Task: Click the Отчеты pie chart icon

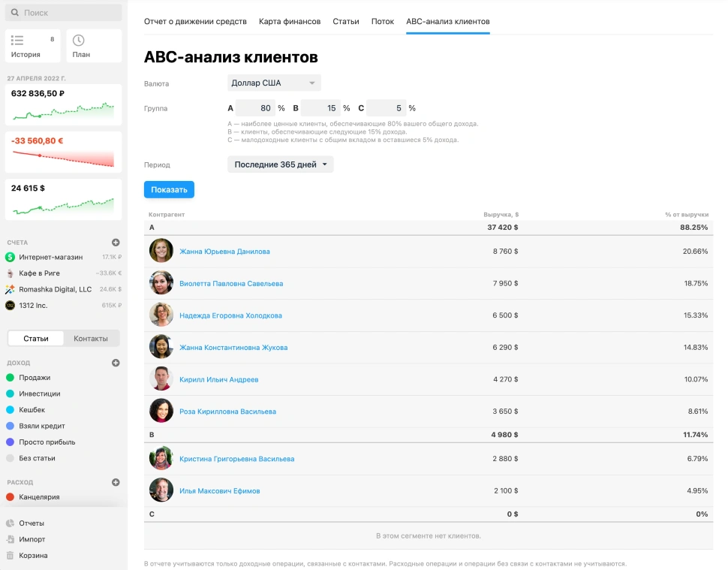Action: pyautogui.click(x=11, y=523)
